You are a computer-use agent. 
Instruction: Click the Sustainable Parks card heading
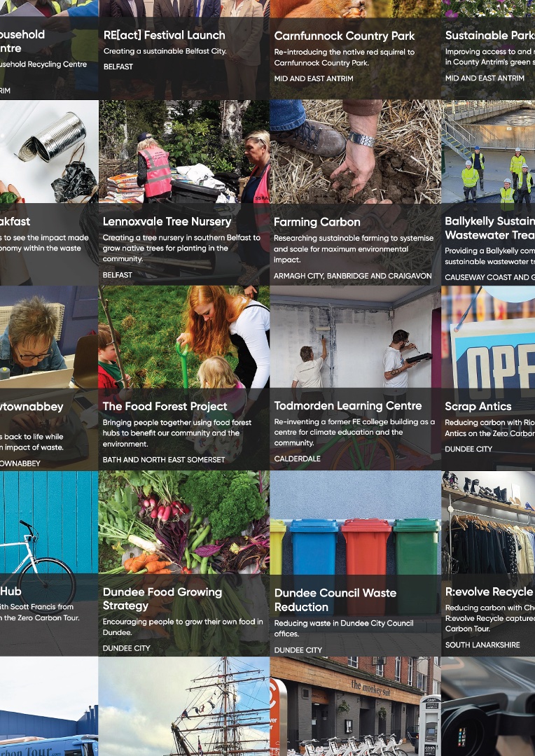[x=489, y=35]
